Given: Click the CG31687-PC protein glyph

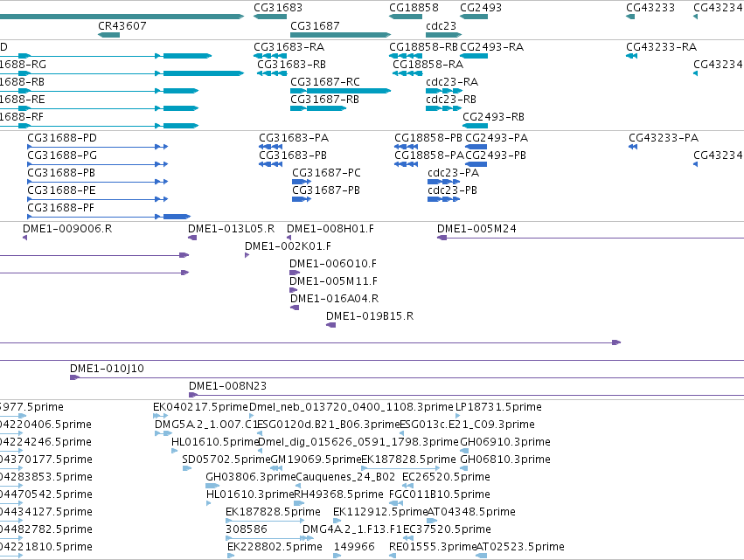Looking at the screenshot, I should point(302,182).
